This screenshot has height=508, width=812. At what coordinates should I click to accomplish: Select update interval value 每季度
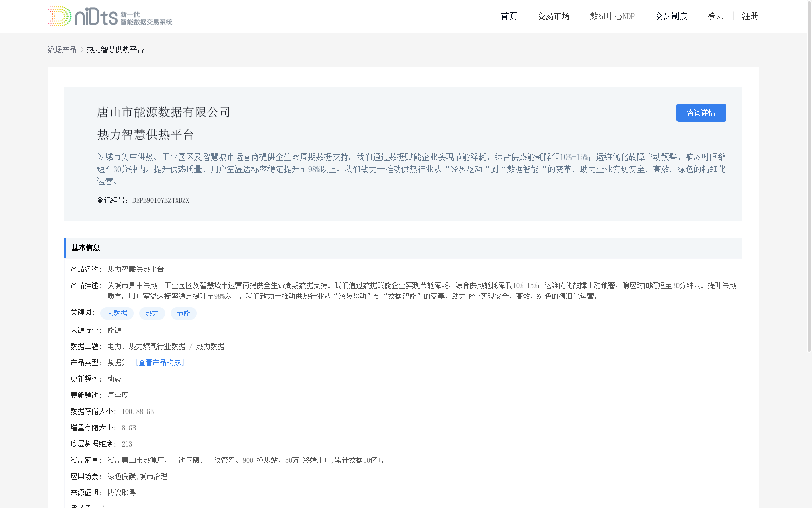click(118, 395)
